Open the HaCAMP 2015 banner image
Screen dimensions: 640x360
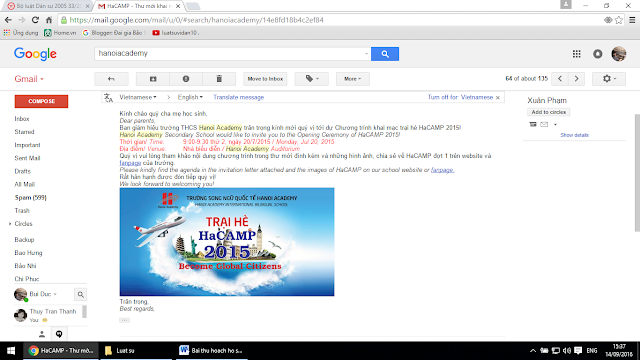click(x=227, y=242)
